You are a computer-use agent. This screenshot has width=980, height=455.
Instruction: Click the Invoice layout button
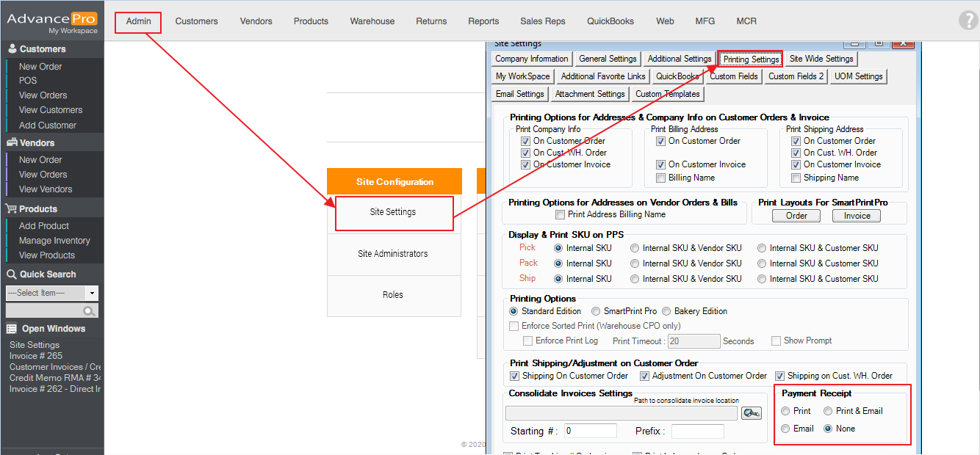tap(856, 216)
